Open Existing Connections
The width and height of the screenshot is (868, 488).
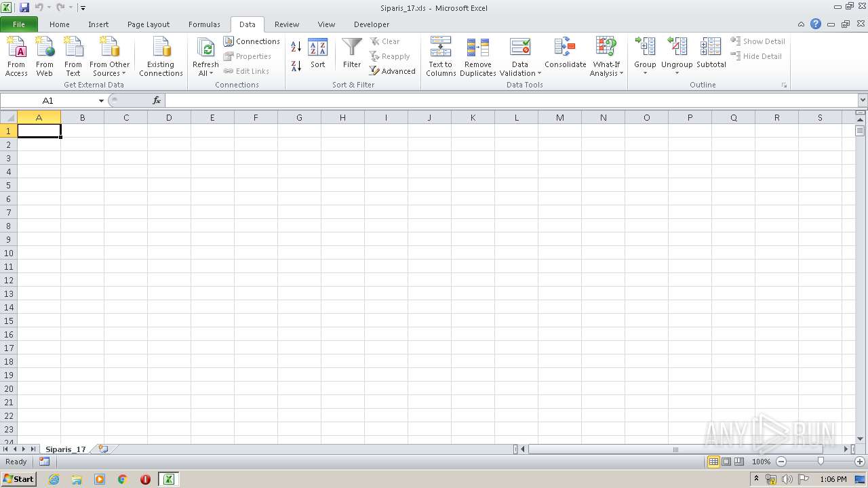tap(161, 57)
